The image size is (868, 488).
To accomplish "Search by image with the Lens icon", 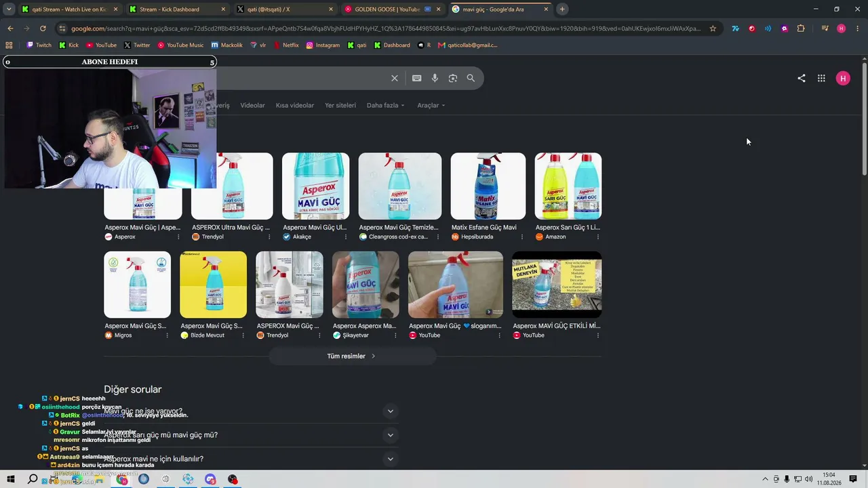I will tap(453, 78).
